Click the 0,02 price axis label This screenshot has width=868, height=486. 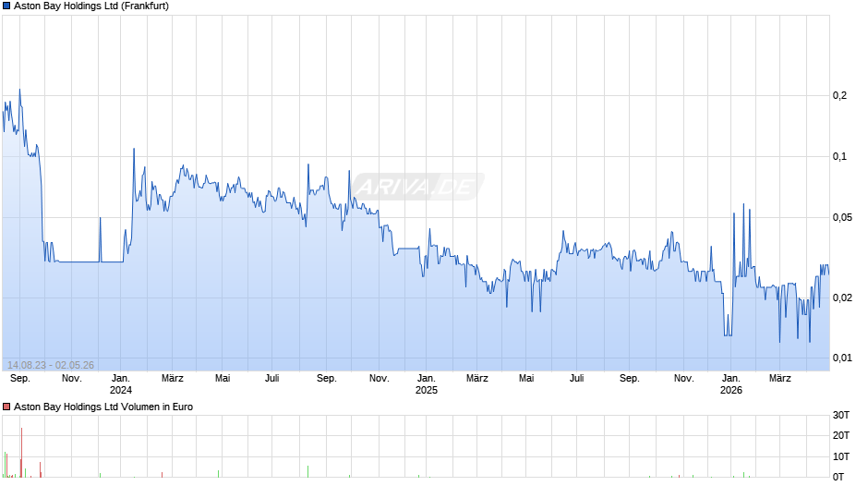click(842, 298)
